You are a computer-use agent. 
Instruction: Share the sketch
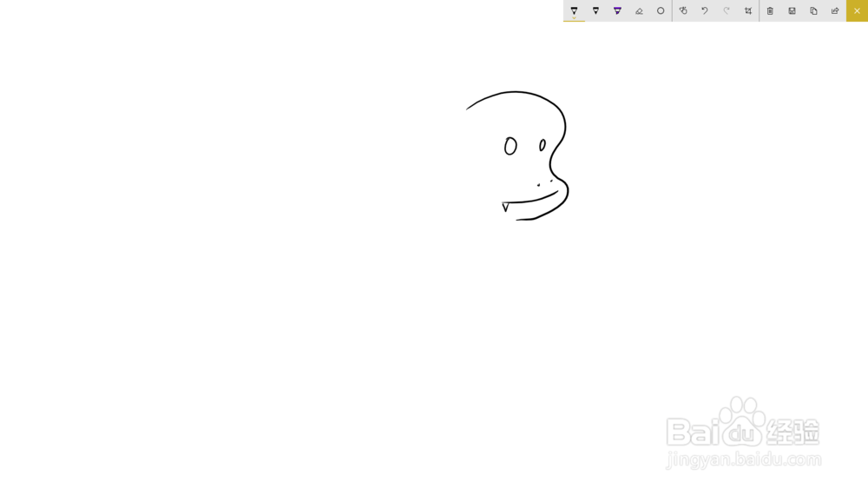coord(835,10)
